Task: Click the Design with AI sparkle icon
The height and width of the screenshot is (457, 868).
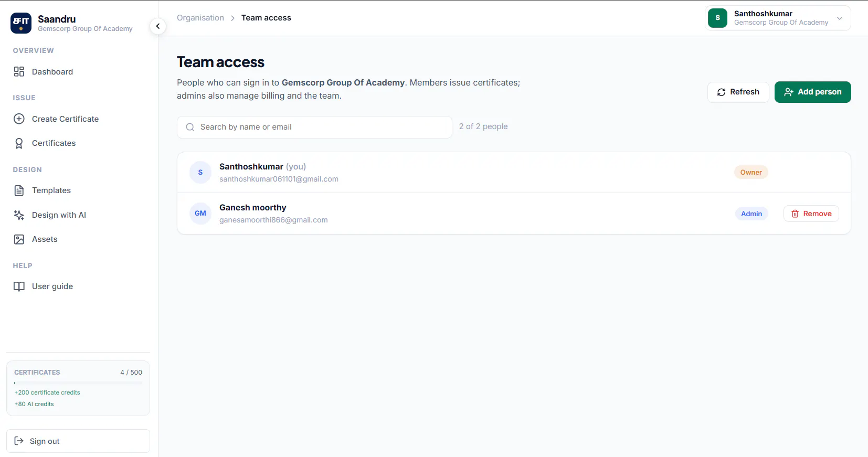Action: coord(19,215)
